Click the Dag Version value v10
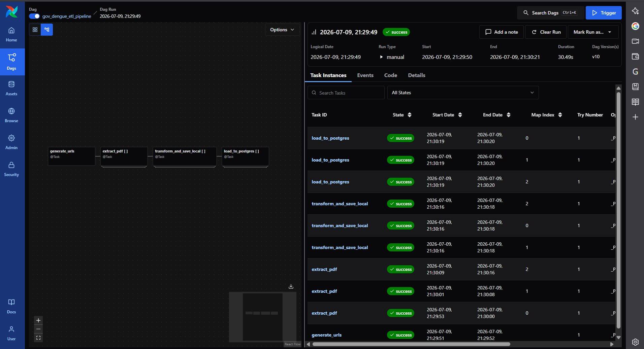This screenshot has height=349, width=644. coord(596,57)
